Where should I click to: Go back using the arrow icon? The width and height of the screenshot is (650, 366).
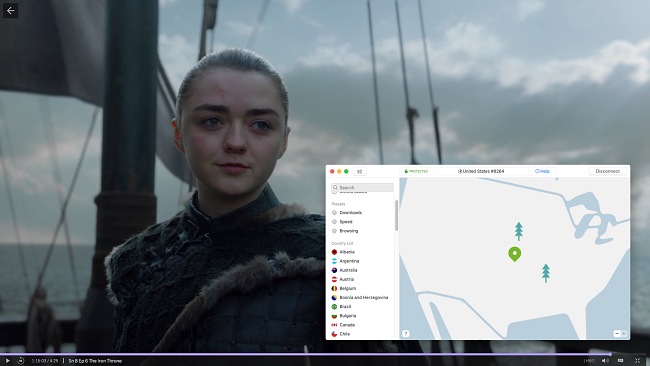[10, 10]
